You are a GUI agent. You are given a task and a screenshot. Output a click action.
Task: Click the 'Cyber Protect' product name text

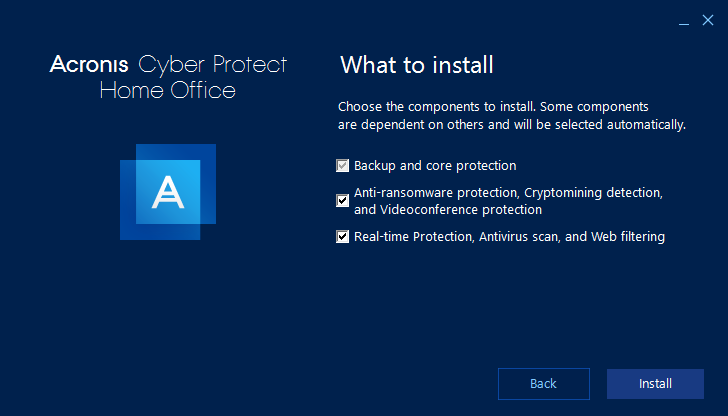[213, 65]
